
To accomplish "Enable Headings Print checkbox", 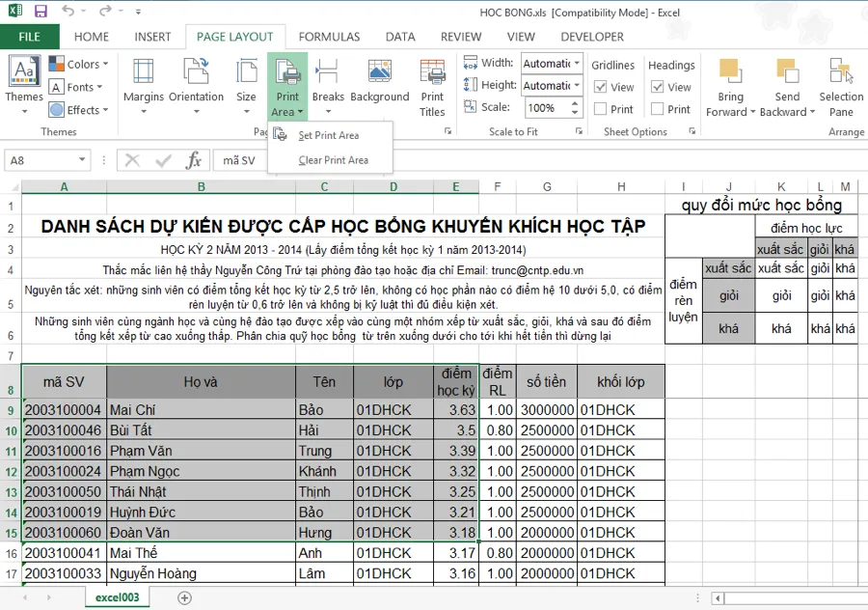I will [x=656, y=108].
